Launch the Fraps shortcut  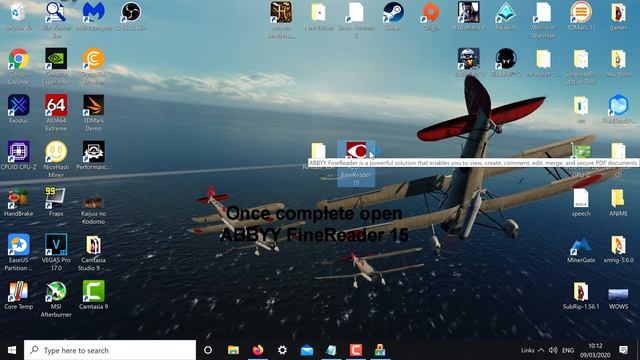(x=56, y=202)
